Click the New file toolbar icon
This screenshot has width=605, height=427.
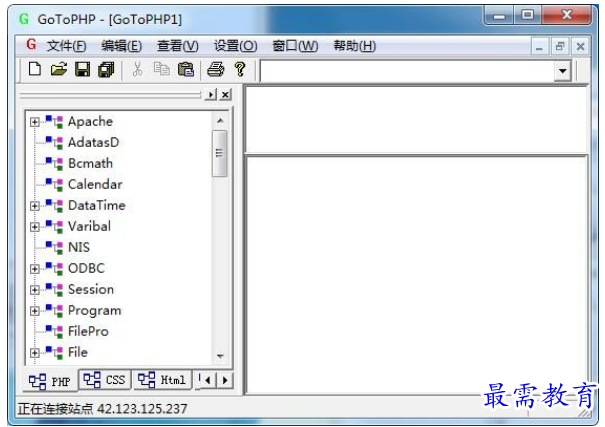point(35,69)
